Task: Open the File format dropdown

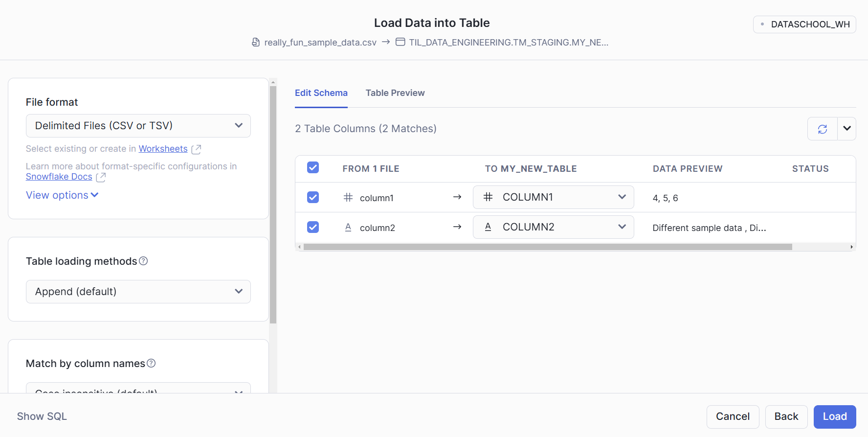Action: [138, 126]
